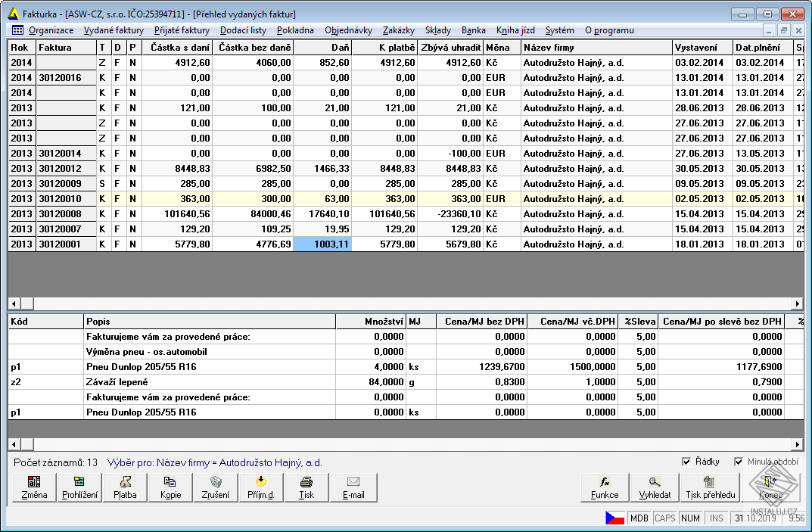812x532 pixels.
Task: Open the Funkce functions button
Action: (605, 488)
